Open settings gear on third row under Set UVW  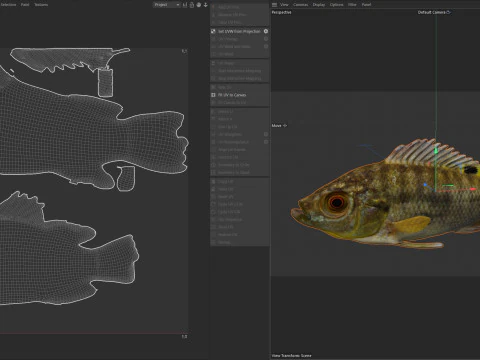266,47
